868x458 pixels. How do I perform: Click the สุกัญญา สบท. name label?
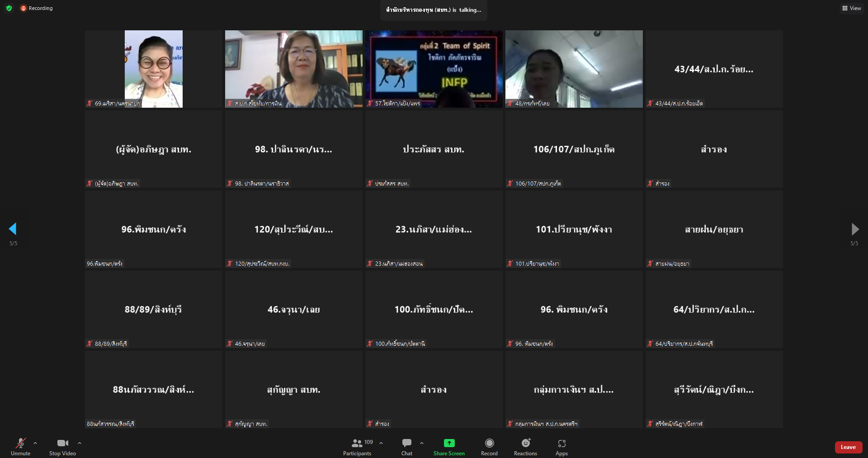pos(251,424)
